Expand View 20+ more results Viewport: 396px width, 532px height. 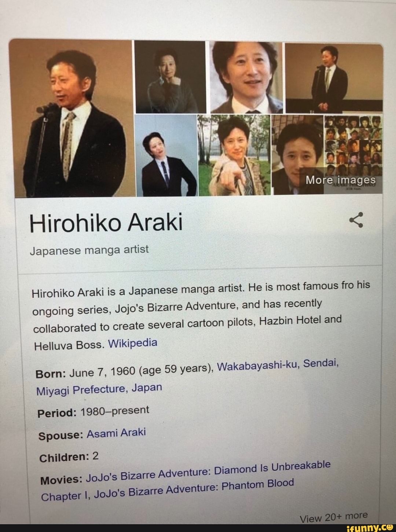[333, 517]
